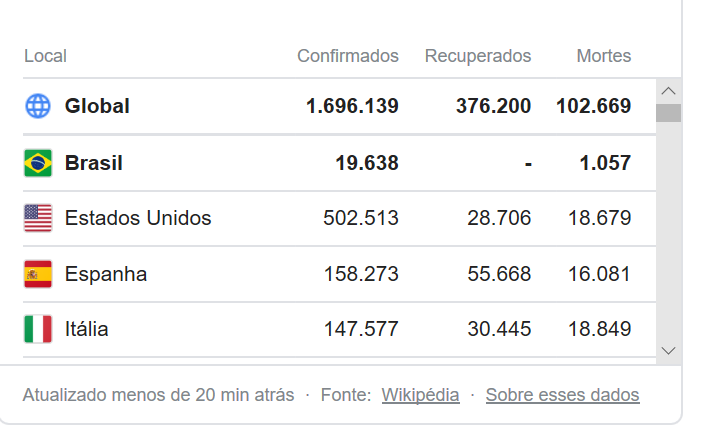
Task: Select the Brasil row label
Action: (94, 163)
